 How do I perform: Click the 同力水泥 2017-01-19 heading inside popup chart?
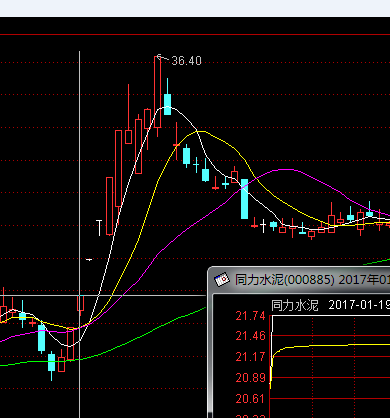pyautogui.click(x=330, y=305)
